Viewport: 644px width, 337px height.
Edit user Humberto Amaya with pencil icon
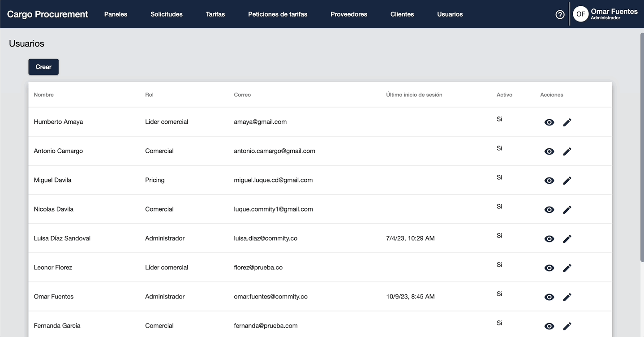click(x=567, y=122)
